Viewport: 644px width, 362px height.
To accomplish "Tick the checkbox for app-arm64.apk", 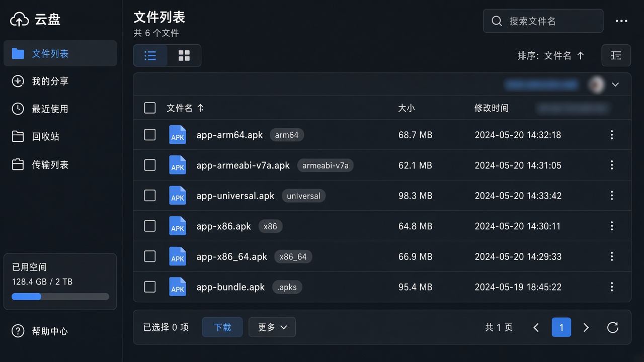I will [150, 135].
